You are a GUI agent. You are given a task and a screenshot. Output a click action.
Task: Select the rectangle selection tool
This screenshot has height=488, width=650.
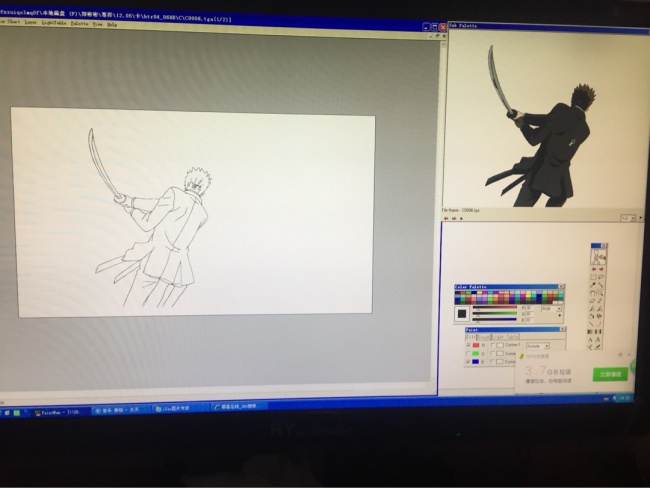point(593,277)
